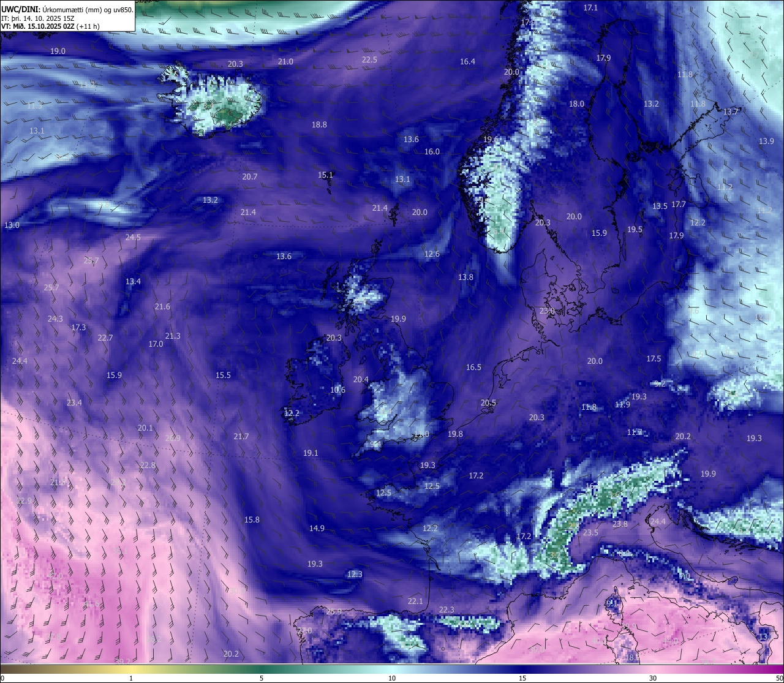Click the 20.1 value label
The height and width of the screenshot is (683, 784).
tap(145, 428)
